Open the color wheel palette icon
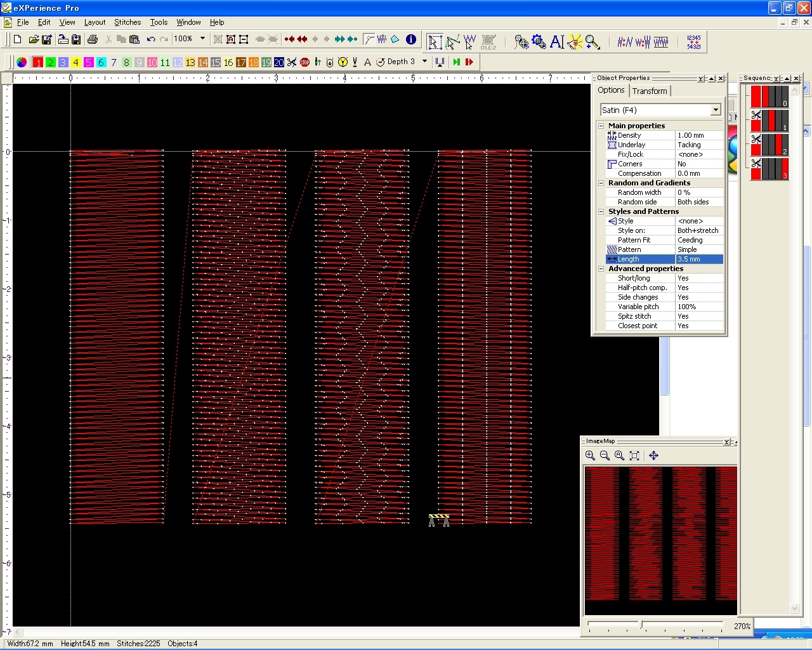 22,62
